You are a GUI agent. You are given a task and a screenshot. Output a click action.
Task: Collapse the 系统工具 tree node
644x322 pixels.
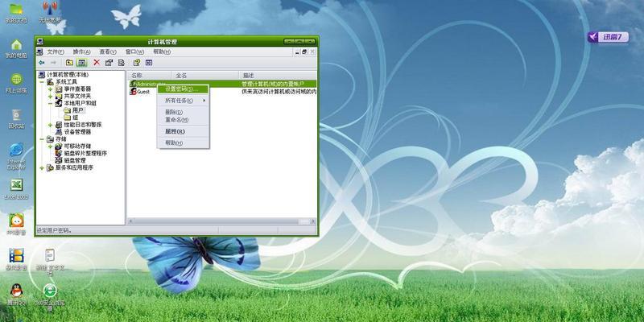(42, 82)
